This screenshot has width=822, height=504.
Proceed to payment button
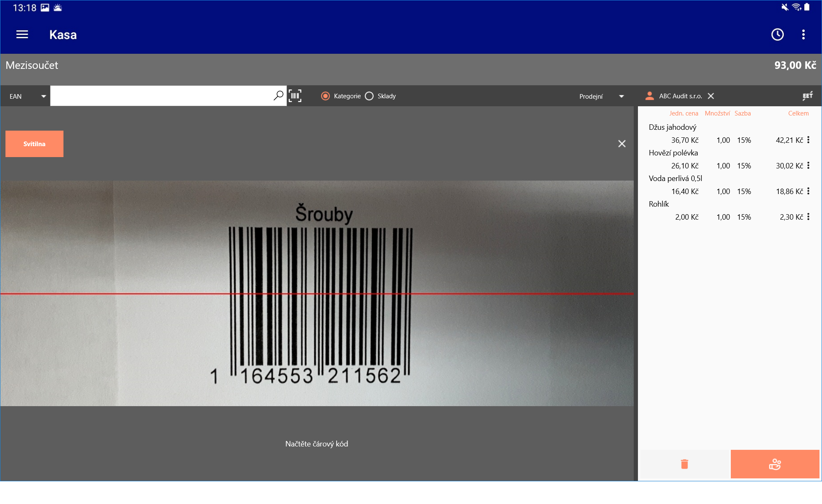pos(775,464)
